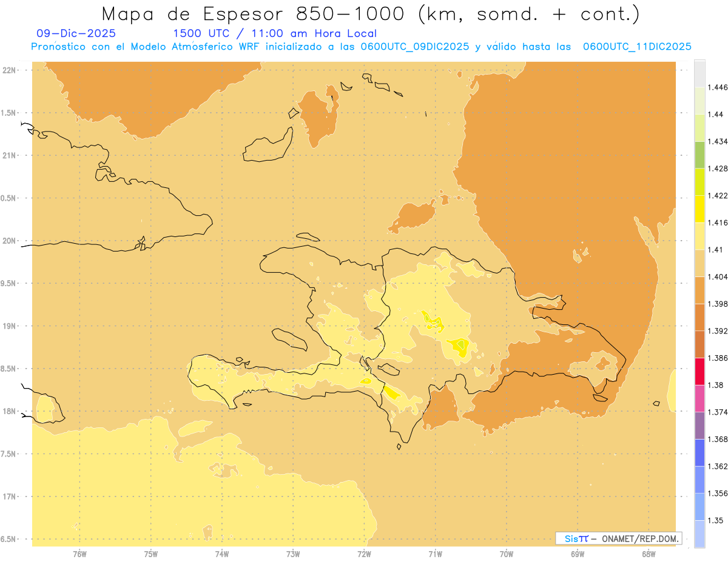Click the latitude label '7.5N'
Viewport: 728px width, 562px height.
coord(9,454)
